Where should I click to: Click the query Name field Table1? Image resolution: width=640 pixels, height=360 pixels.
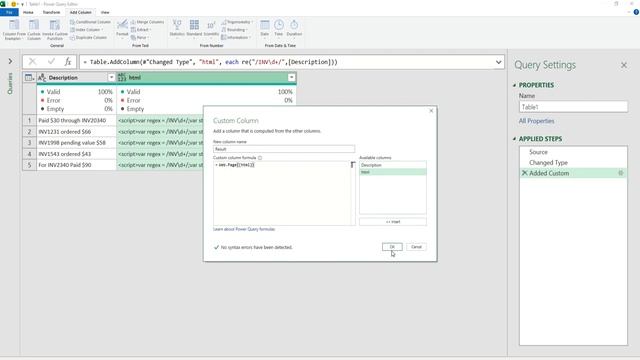(573, 107)
